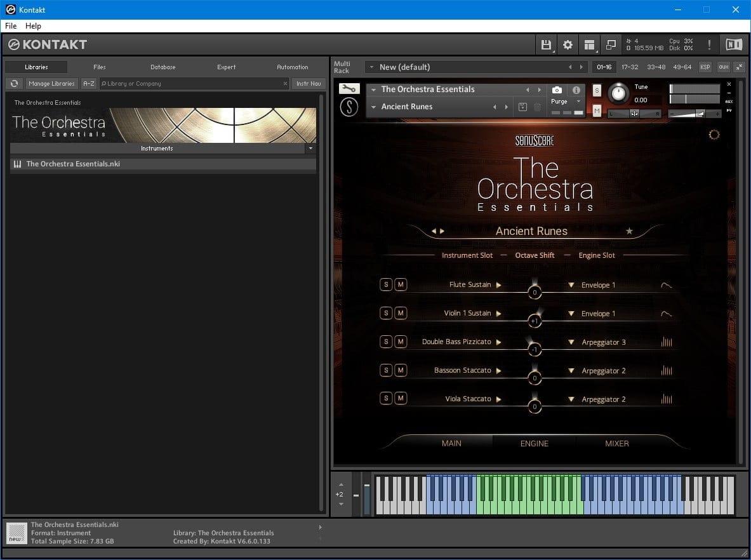751x560 pixels.
Task: Adjust the Tune knob
Action: (x=618, y=94)
